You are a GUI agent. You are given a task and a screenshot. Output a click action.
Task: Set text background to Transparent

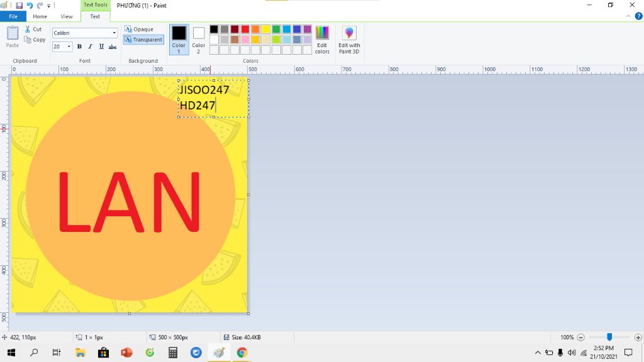(x=143, y=40)
